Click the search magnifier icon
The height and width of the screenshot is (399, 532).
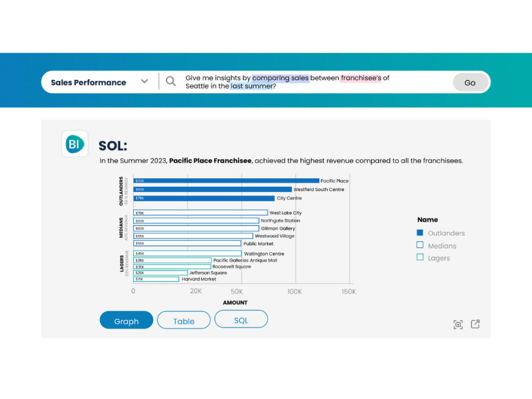tap(171, 81)
